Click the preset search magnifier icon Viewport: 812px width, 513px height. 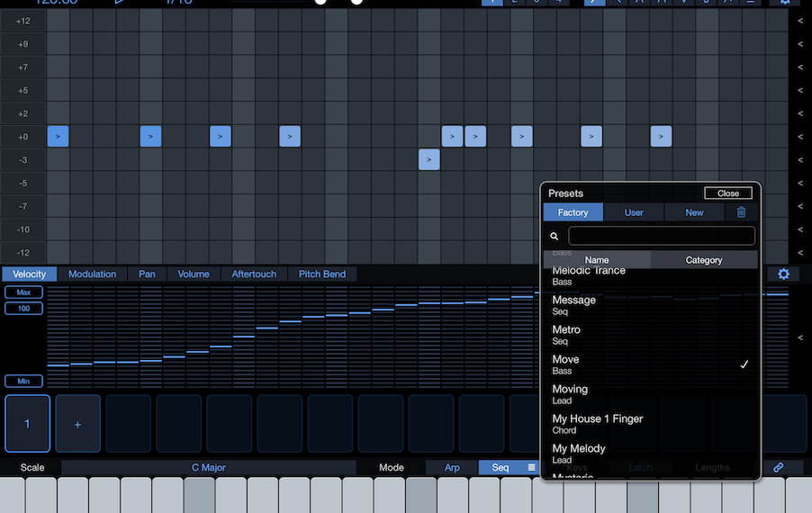pos(555,237)
